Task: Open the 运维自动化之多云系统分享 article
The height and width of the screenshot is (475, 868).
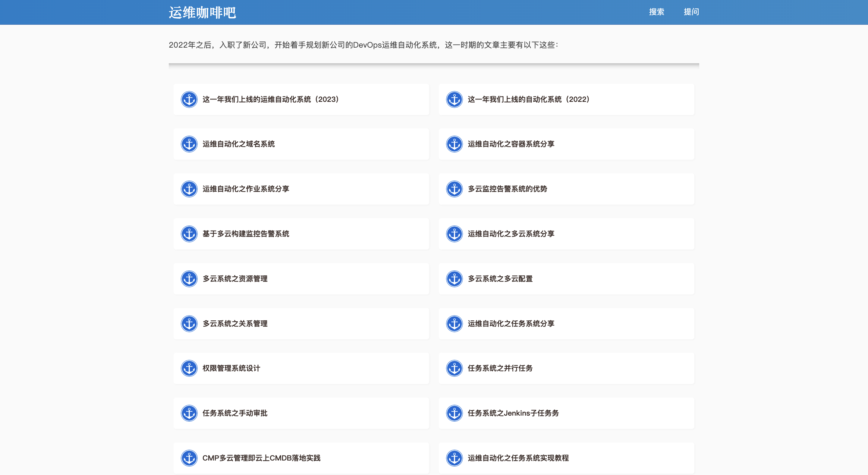Action: [x=511, y=234]
